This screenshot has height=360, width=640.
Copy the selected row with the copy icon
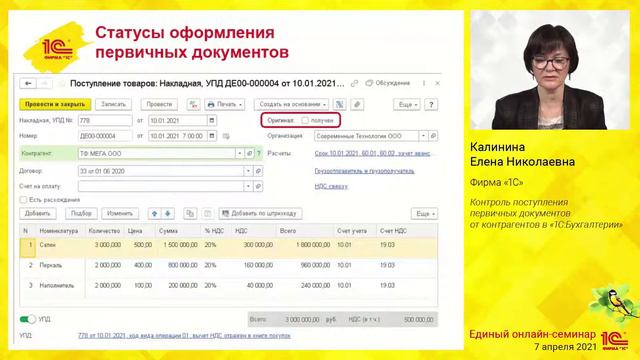pyautogui.click(x=190, y=213)
